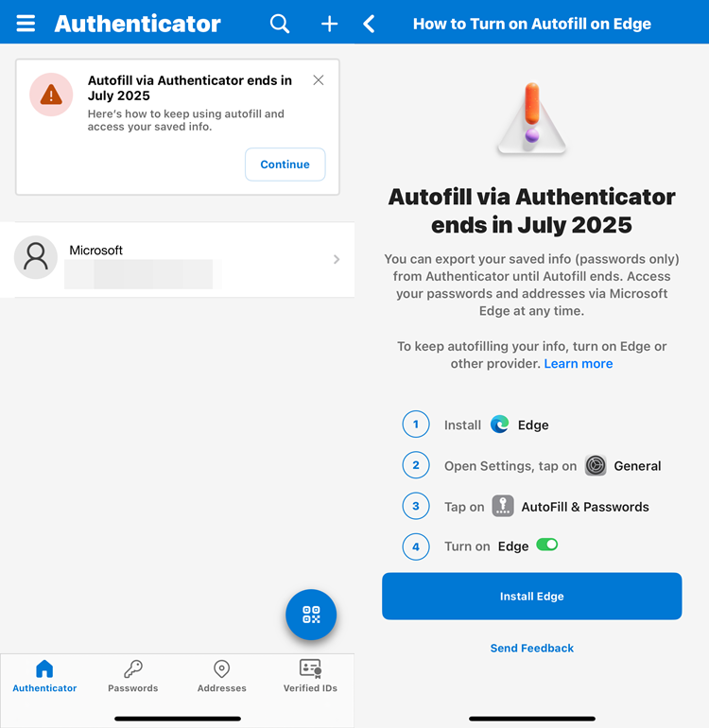Open the hamburger menu icon
Image resolution: width=709 pixels, height=728 pixels.
pyautogui.click(x=26, y=24)
